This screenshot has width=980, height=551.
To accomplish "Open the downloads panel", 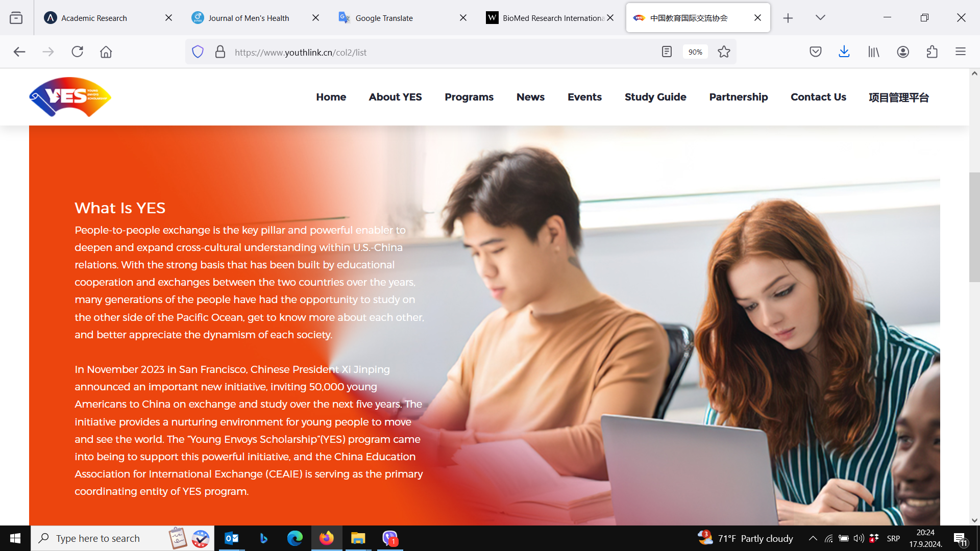I will point(844,52).
